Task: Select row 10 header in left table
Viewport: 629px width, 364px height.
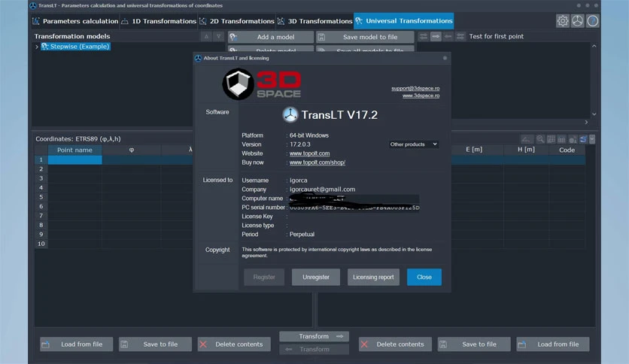Action: [41, 244]
